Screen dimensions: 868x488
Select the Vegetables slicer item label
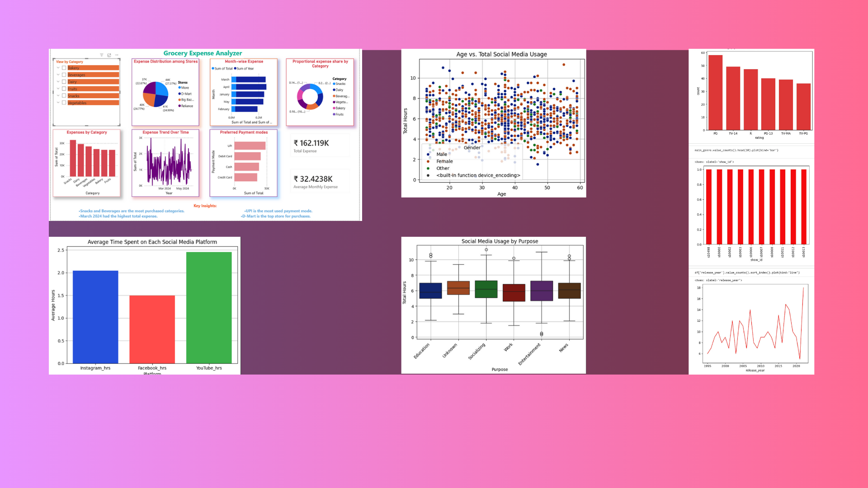tap(77, 103)
